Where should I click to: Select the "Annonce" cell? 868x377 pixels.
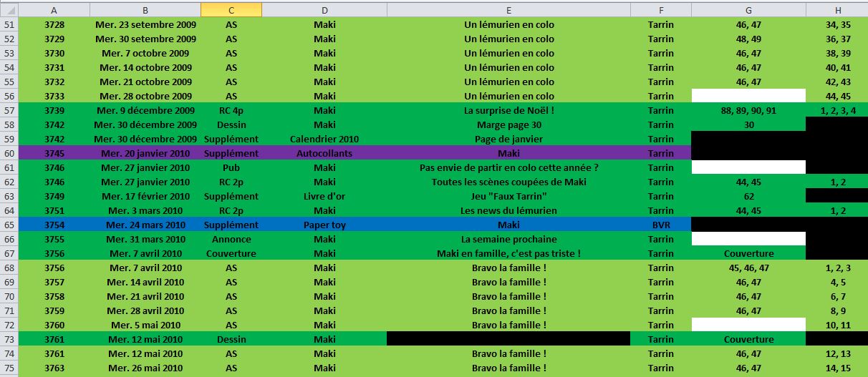(x=231, y=239)
